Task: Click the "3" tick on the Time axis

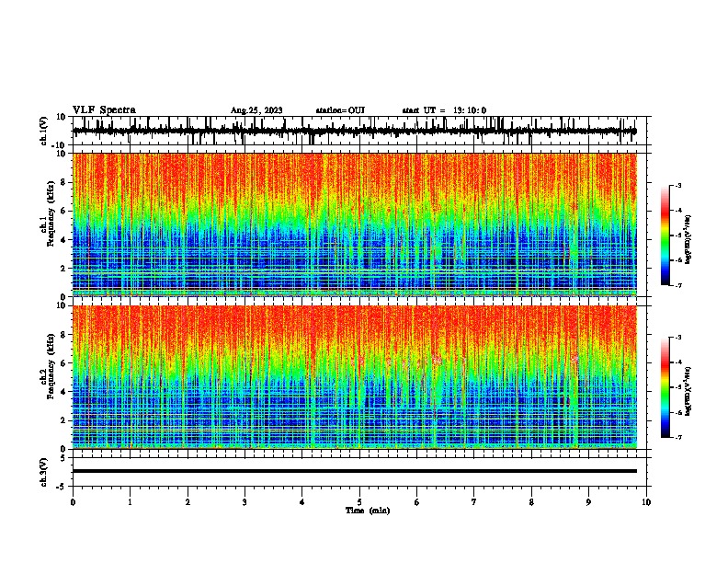Action: coord(245,502)
